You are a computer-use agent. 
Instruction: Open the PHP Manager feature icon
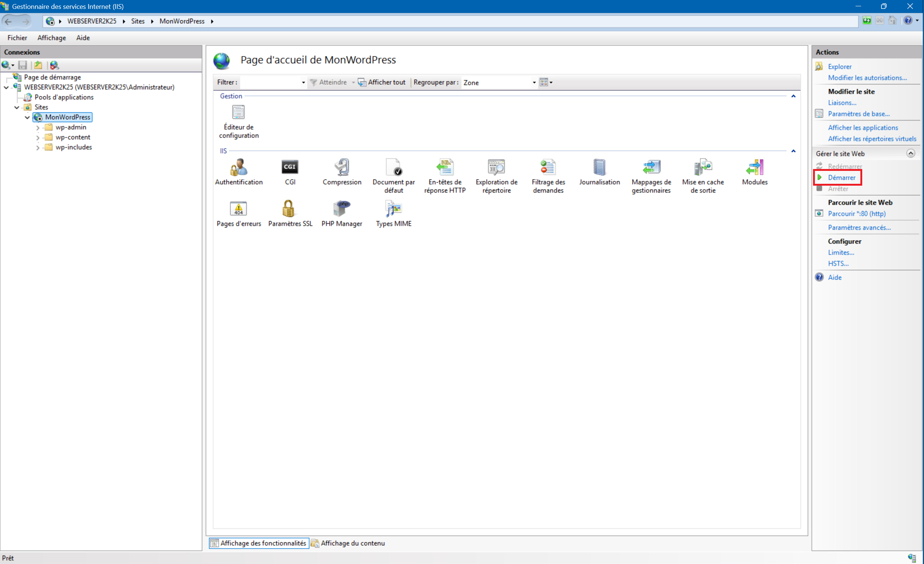click(x=341, y=209)
